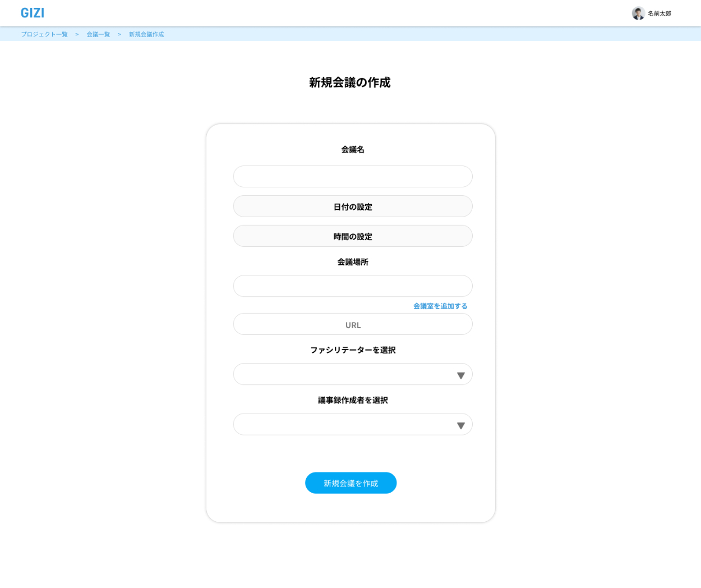This screenshot has width=701, height=588.
Task: Click the ファシリテーターを選択 label
Action: tap(353, 350)
